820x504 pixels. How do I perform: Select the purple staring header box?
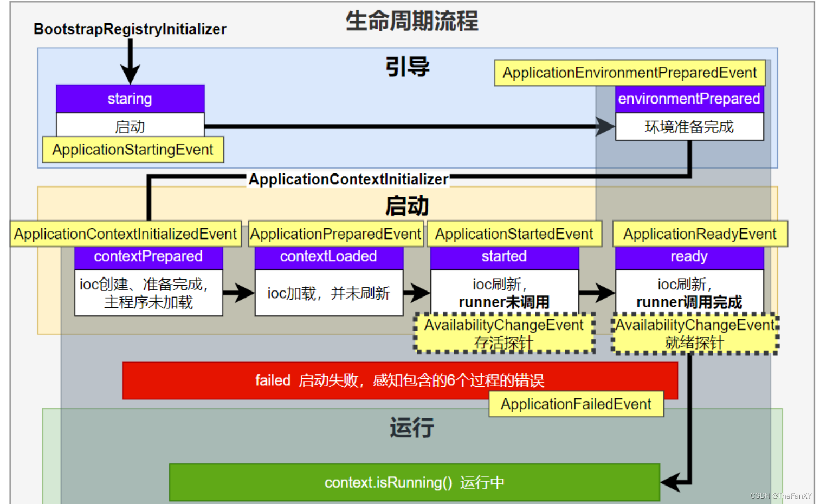pos(130,99)
